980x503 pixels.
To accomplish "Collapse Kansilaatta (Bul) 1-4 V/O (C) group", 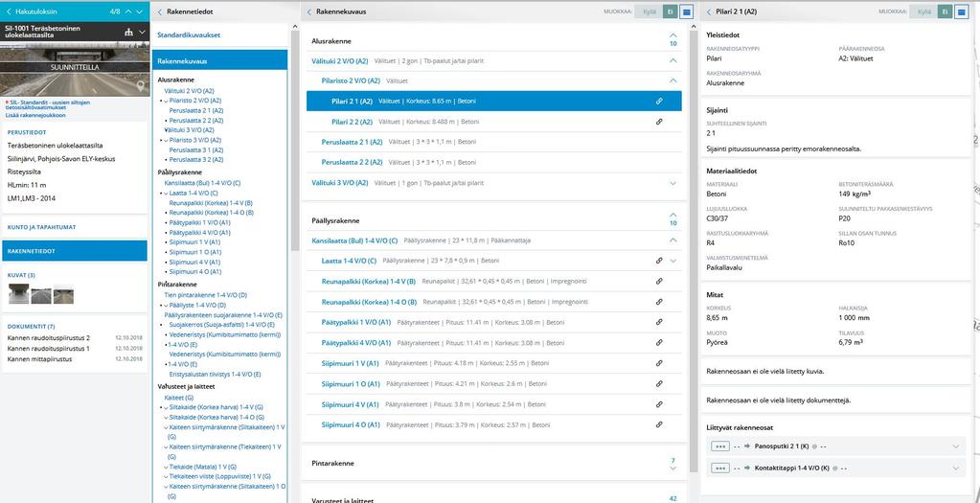I will (x=673, y=240).
